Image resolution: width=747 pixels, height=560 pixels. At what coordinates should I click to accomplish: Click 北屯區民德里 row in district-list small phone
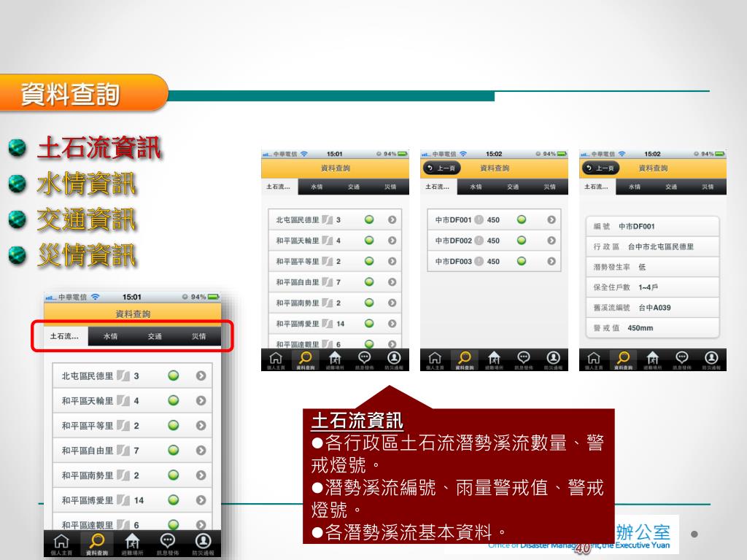coord(335,219)
